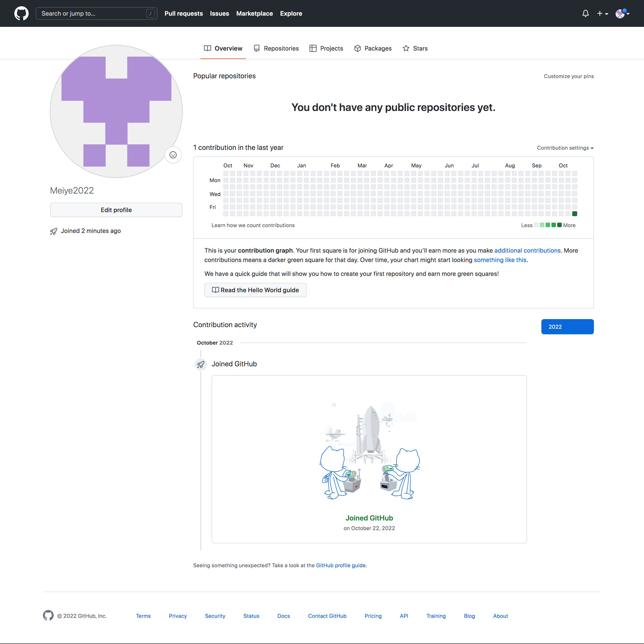Expand the plus create-new dropdown

pos(602,13)
